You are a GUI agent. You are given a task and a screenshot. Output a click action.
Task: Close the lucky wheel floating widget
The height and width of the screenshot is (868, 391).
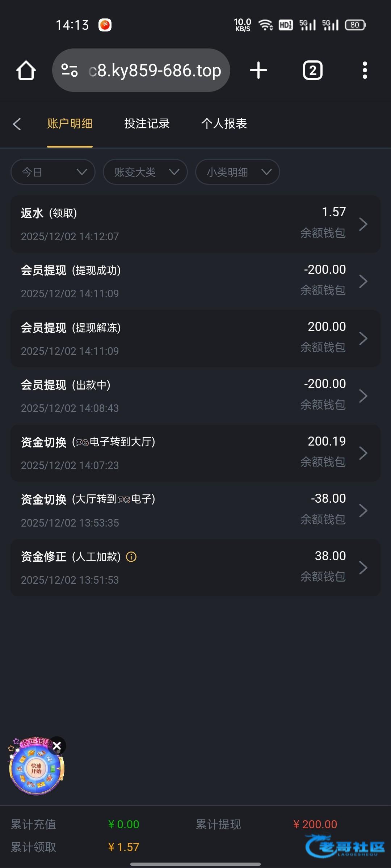(57, 746)
